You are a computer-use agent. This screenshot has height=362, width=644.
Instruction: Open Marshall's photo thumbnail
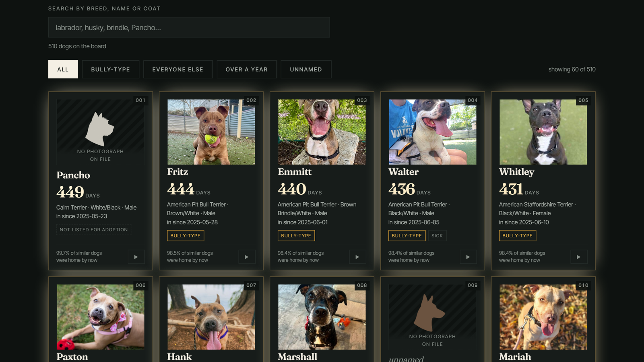pyautogui.click(x=322, y=317)
